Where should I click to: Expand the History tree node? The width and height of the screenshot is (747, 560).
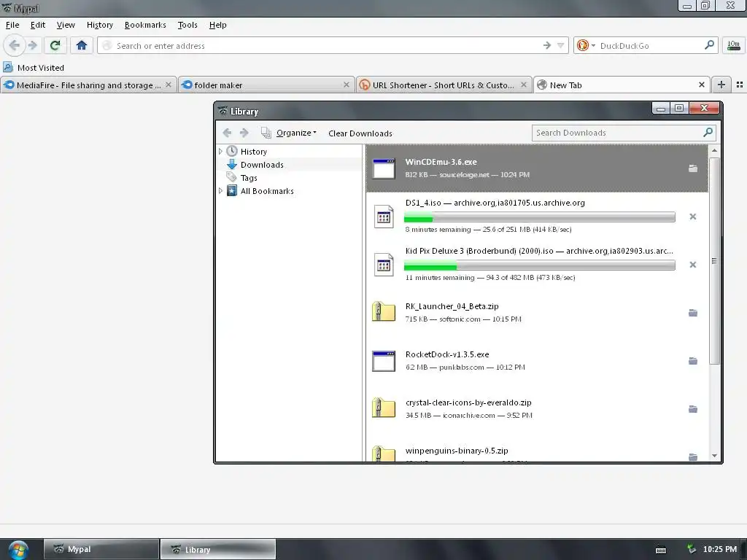[220, 152]
